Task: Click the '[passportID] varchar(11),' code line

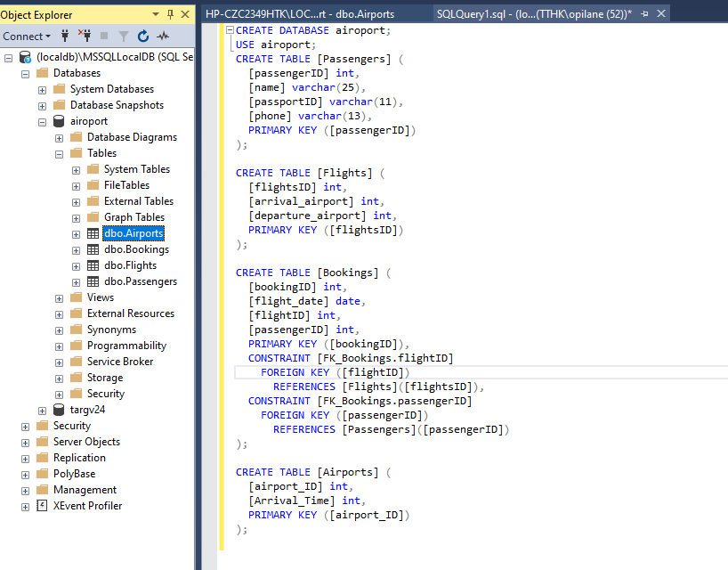Action: point(326,102)
